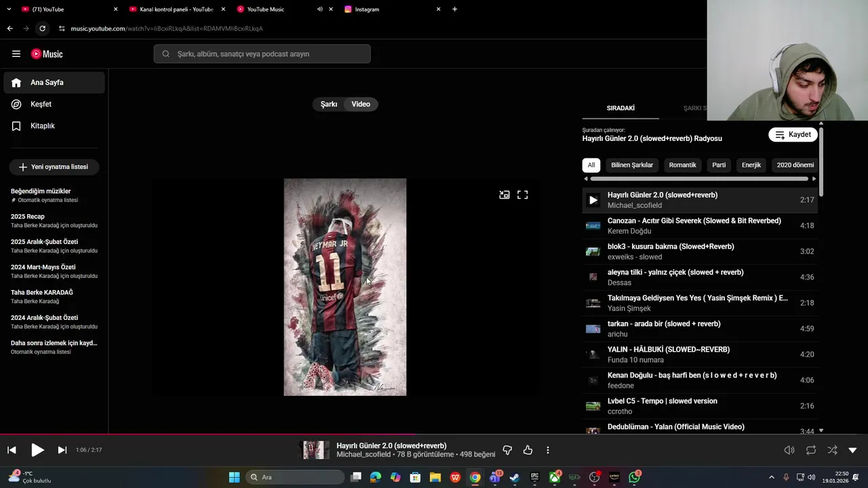The width and height of the screenshot is (868, 488).
Task: Open the Daha sonra izlemek için playlist
Action: click(x=54, y=347)
